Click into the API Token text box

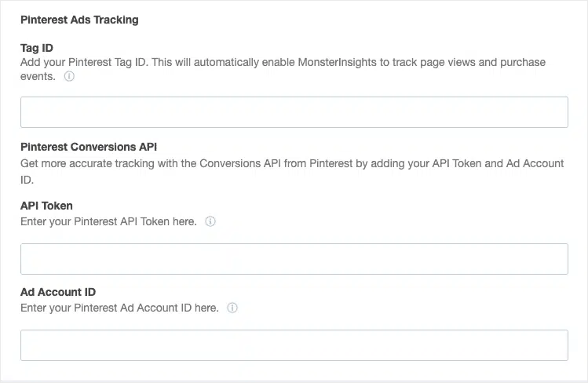click(x=294, y=259)
